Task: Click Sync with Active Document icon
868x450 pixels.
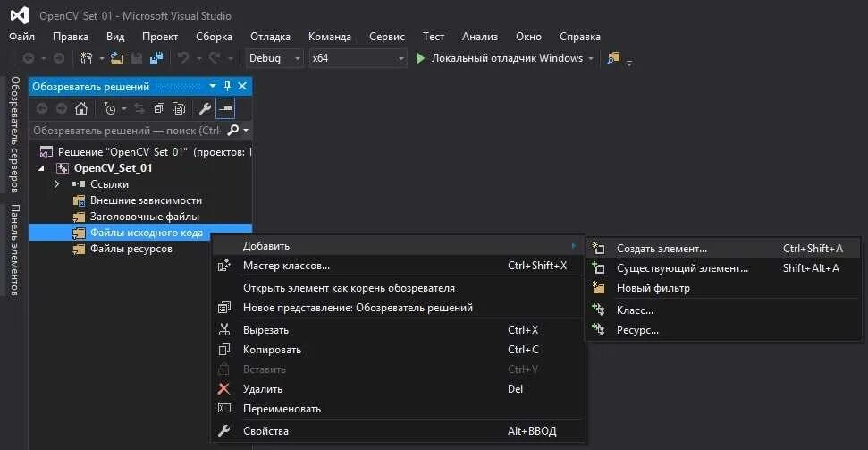Action: click(139, 108)
